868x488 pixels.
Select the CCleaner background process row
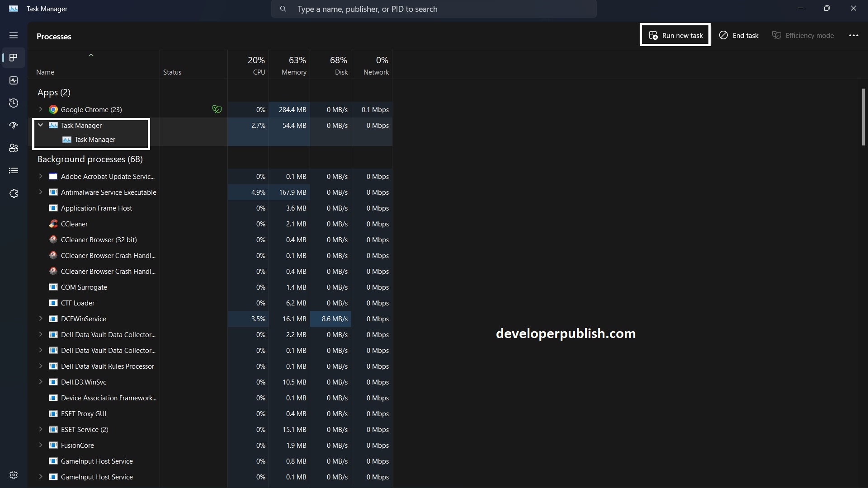coord(75,224)
